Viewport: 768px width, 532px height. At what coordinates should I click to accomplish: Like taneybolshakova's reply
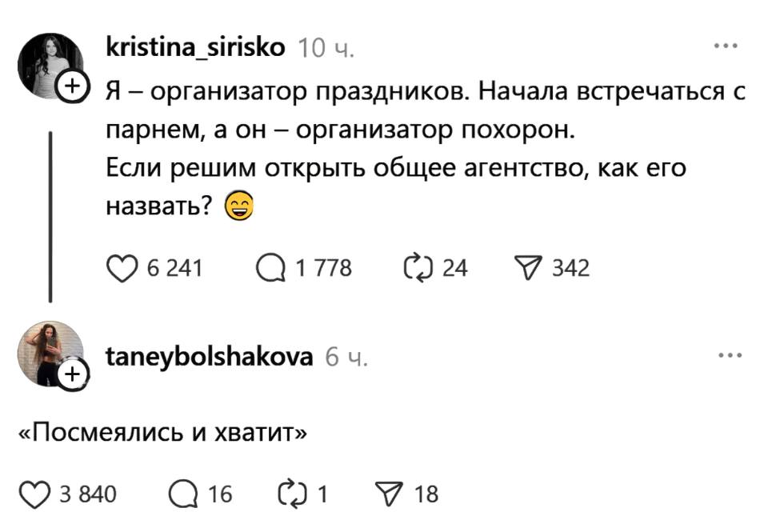pyautogui.click(x=34, y=493)
